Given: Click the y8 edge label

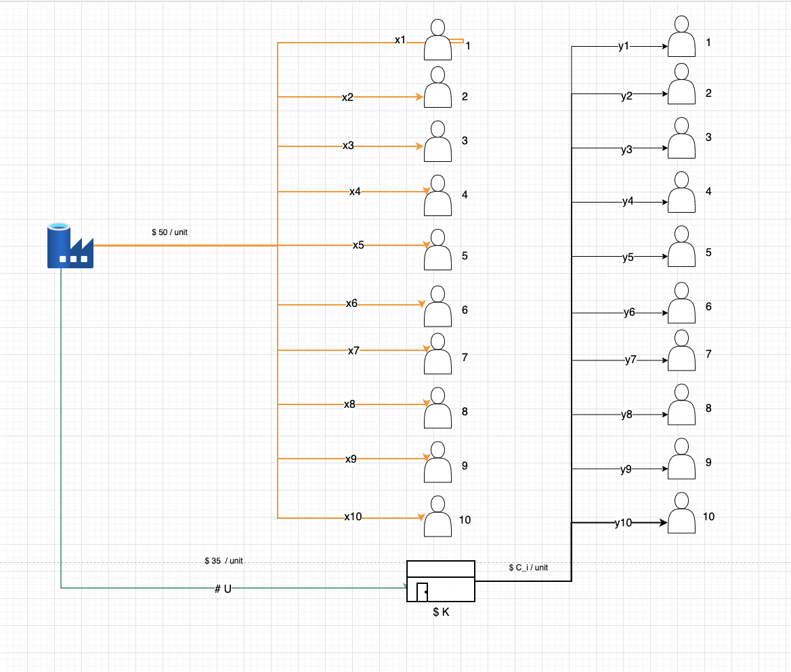Looking at the screenshot, I should [x=626, y=415].
